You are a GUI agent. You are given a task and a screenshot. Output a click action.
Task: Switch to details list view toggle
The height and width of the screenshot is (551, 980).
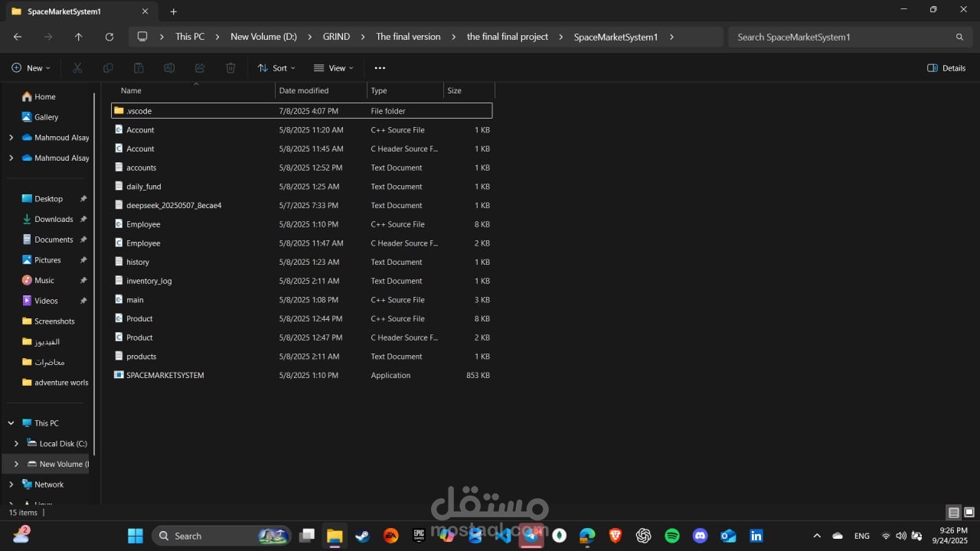[954, 513]
